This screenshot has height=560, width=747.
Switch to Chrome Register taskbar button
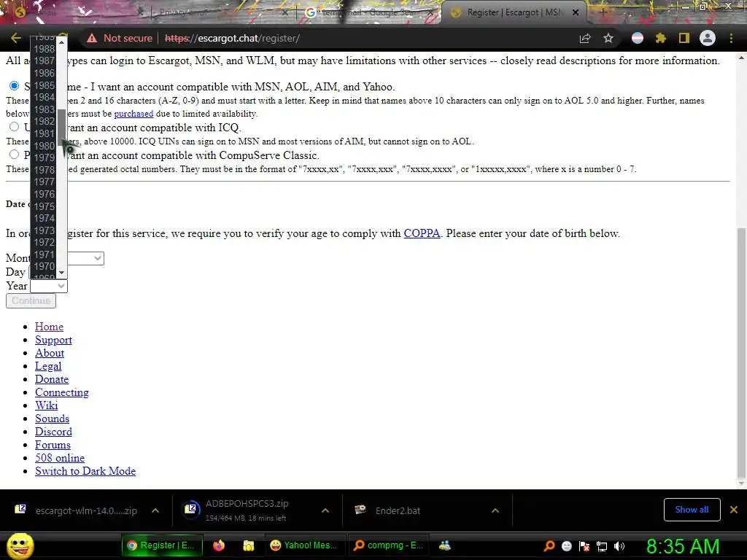(x=162, y=545)
